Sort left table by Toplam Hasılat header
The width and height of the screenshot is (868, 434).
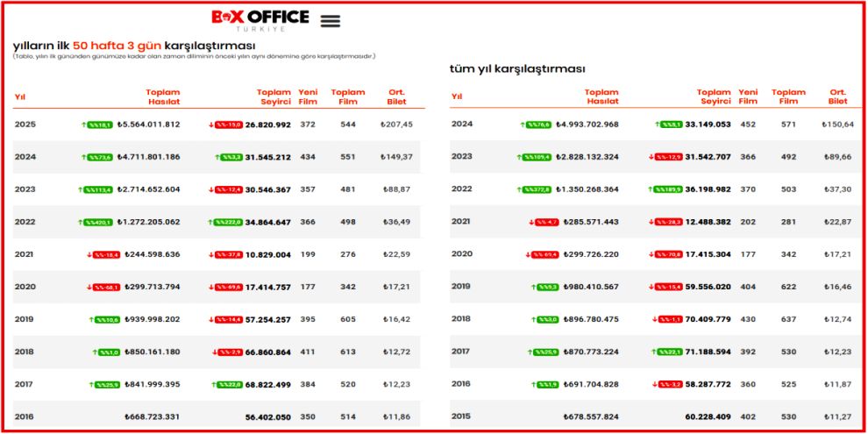(x=163, y=96)
